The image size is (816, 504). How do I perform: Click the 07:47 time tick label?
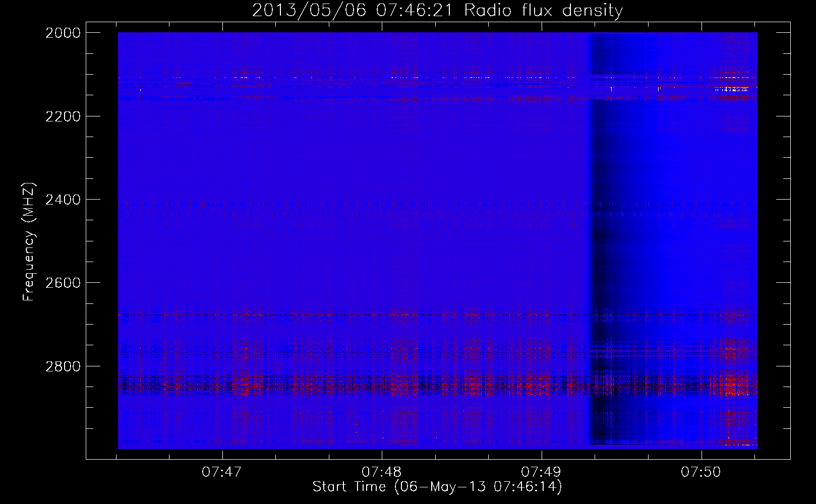(222, 472)
